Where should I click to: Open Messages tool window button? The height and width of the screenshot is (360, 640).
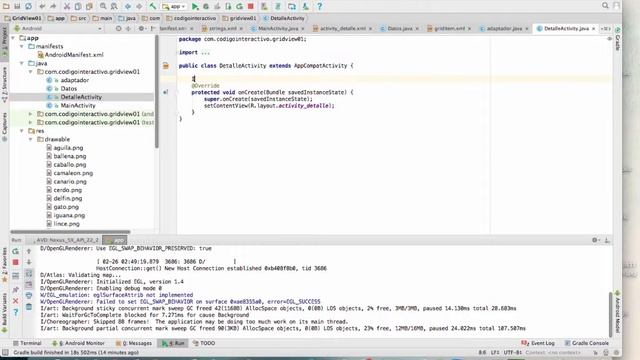click(x=134, y=343)
